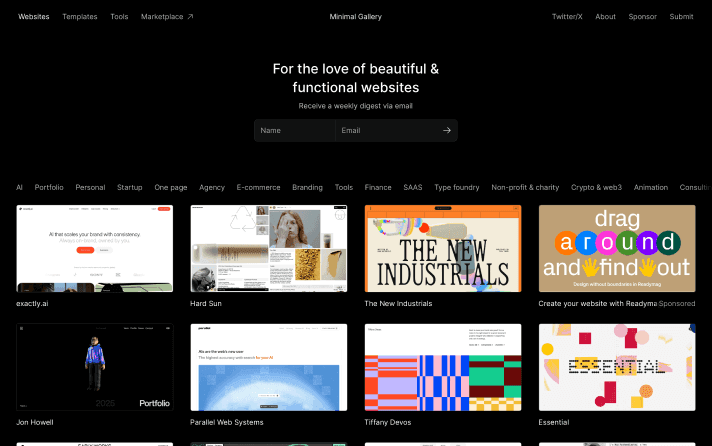Filter by Startup category
The width and height of the screenshot is (712, 446).
tap(130, 188)
